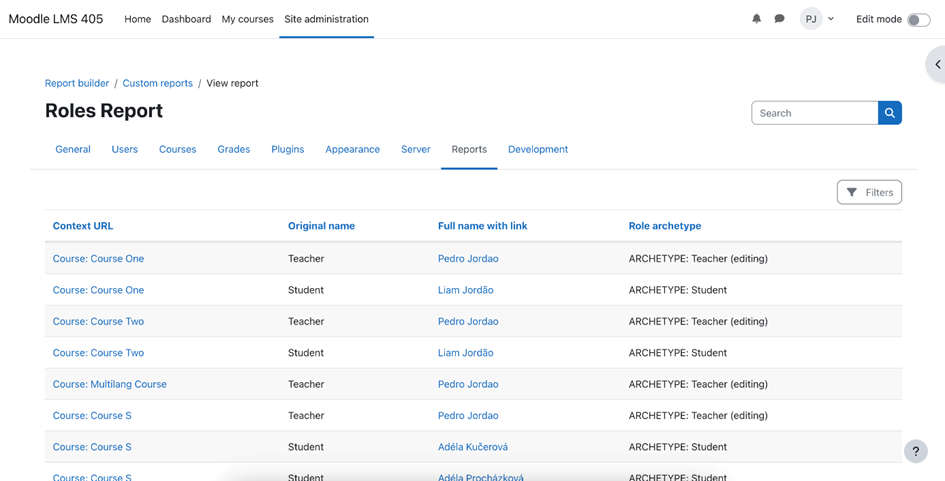Sort by Full name with link header

pyautogui.click(x=483, y=226)
